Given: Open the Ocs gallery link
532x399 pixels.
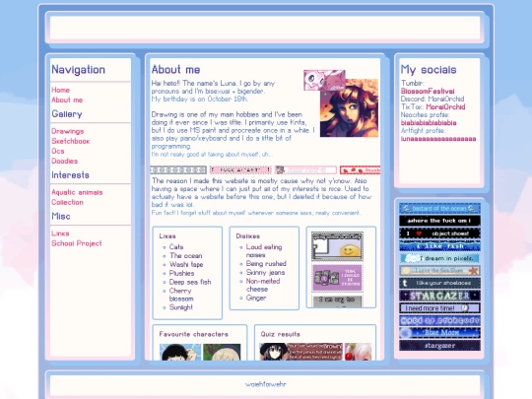Looking at the screenshot, I should tap(58, 151).
